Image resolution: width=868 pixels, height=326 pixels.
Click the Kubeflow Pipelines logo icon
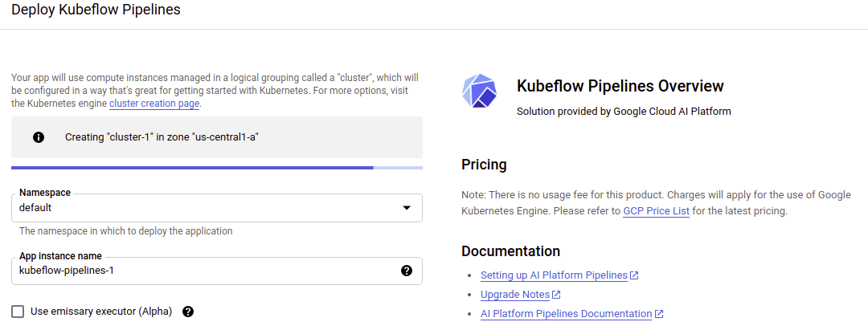pyautogui.click(x=479, y=90)
